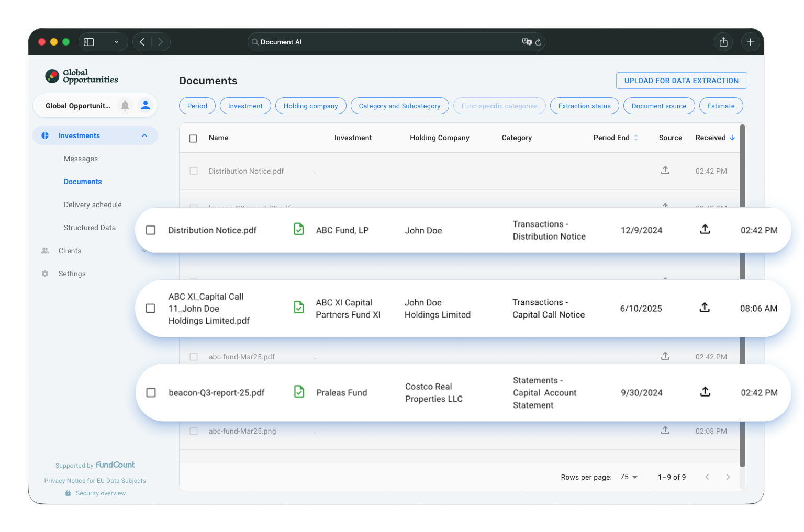Click the Settings gear icon in sidebar
This screenshot has height=532, width=804.
tap(45, 274)
